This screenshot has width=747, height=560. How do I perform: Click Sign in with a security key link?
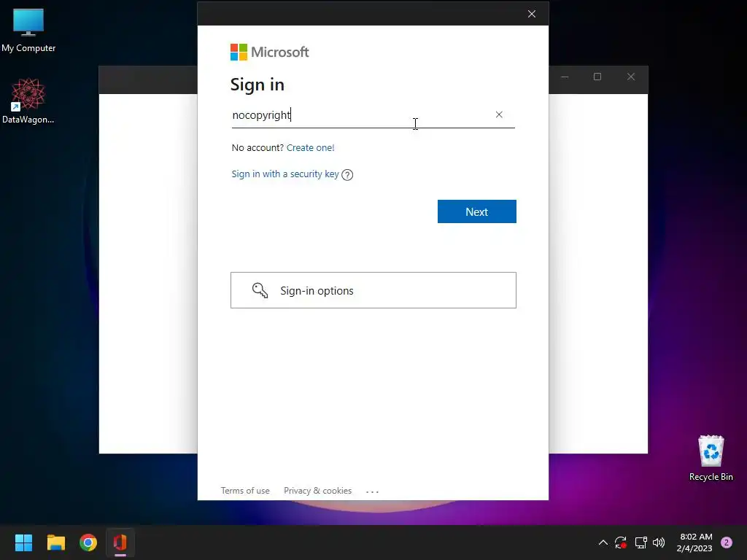click(285, 174)
